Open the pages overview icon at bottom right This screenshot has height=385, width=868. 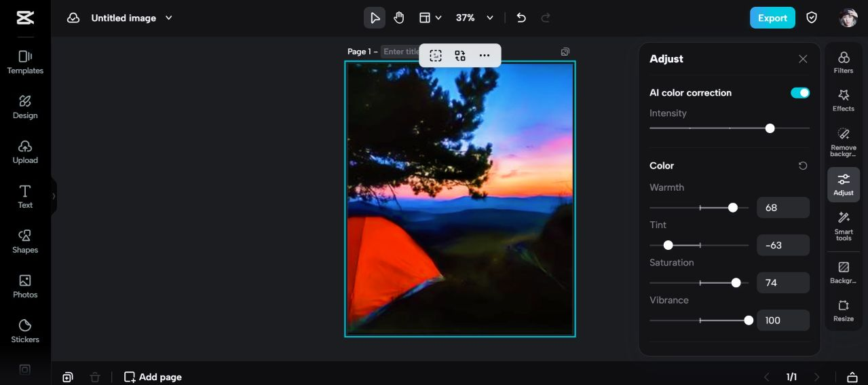[852, 377]
